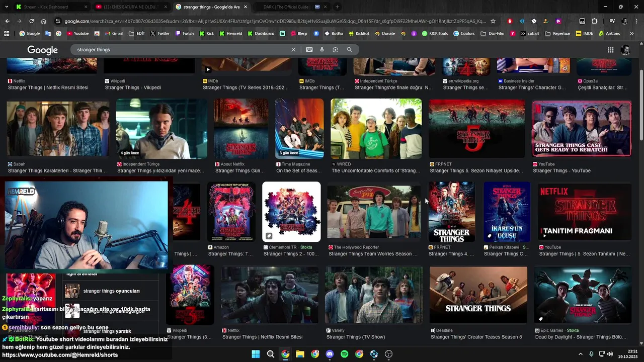The image size is (644, 362).
Task: Open the Coolors bookmark
Action: coord(464,34)
